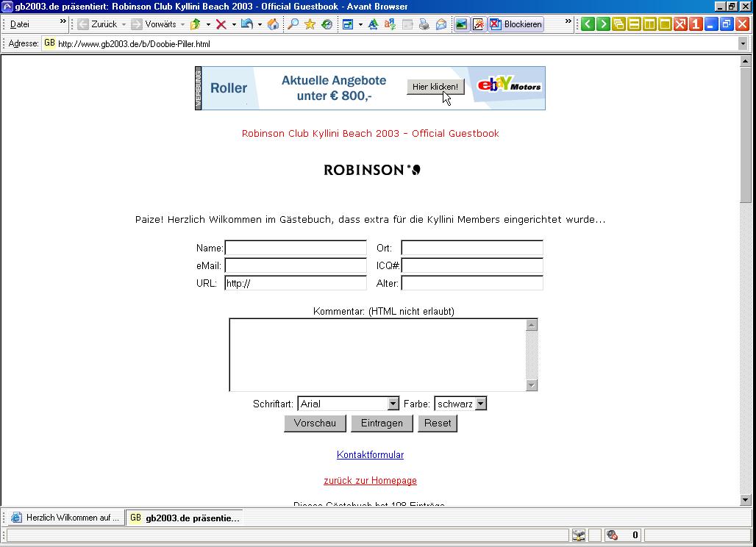Stop loading with the red X icon
The image size is (756, 547).
221,24
